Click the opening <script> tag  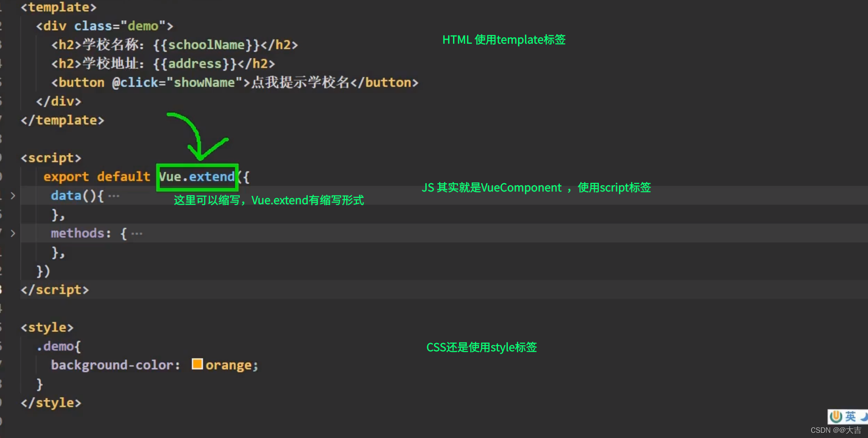pyautogui.click(x=51, y=158)
